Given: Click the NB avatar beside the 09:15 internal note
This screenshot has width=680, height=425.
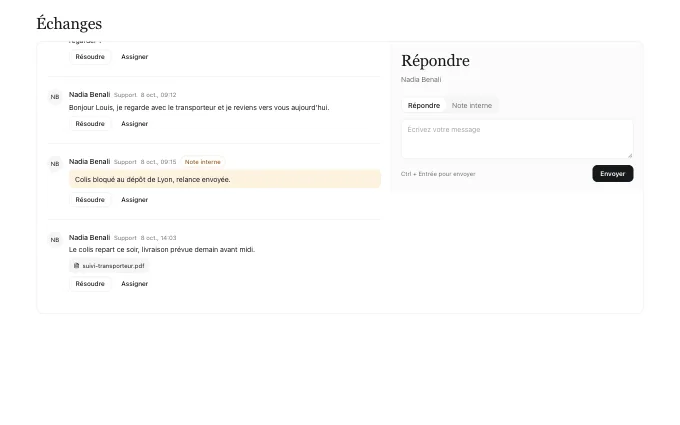Looking at the screenshot, I should (55, 164).
